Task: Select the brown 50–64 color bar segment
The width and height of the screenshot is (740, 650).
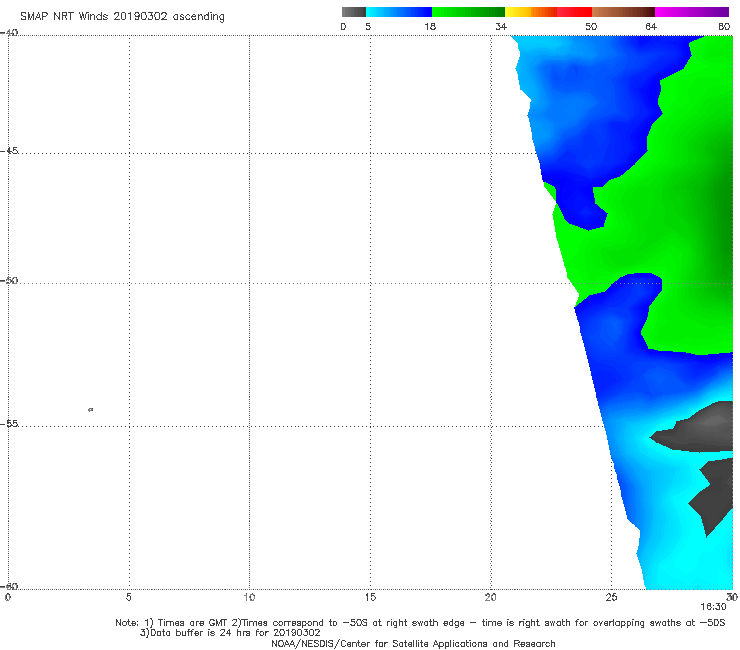Action: 623,12
